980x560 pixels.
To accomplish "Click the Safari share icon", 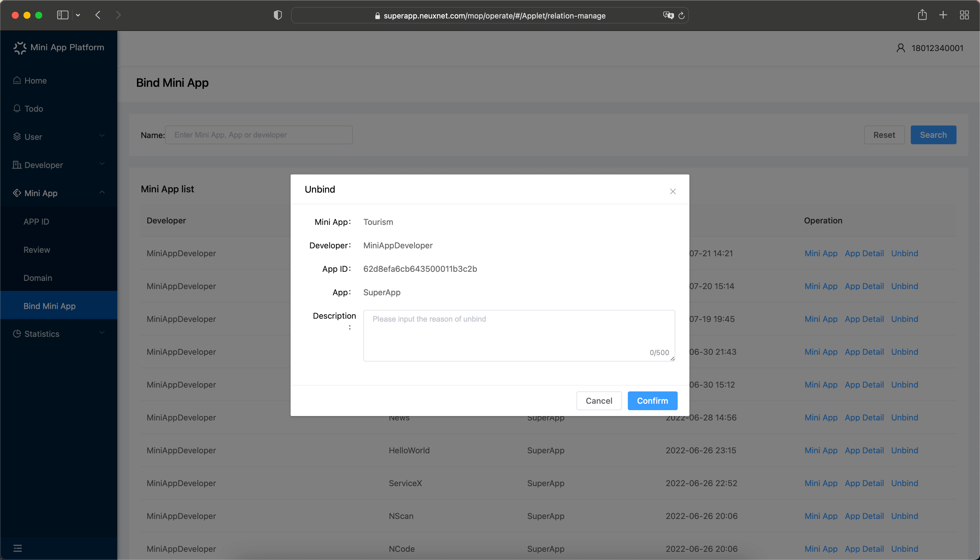I will 922,15.
